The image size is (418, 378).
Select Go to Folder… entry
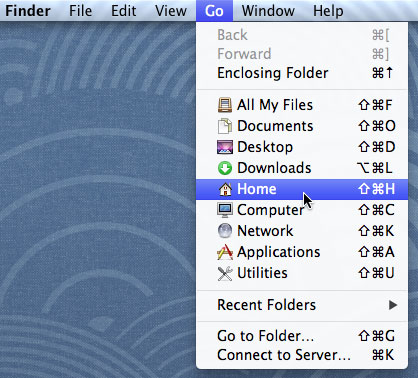click(x=302, y=336)
